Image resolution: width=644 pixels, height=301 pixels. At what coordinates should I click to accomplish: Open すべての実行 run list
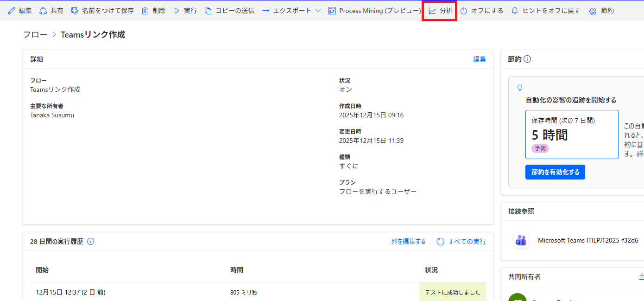[461, 241]
